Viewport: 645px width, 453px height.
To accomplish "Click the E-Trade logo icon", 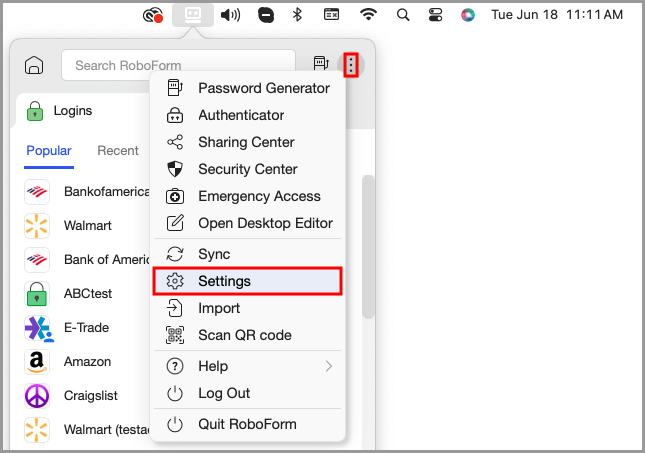I will [37, 328].
